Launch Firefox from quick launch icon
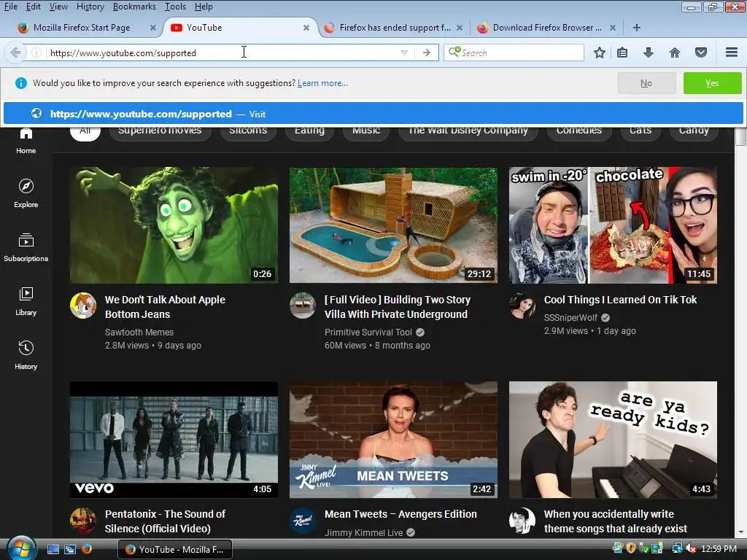This screenshot has height=560, width=747. [x=86, y=549]
